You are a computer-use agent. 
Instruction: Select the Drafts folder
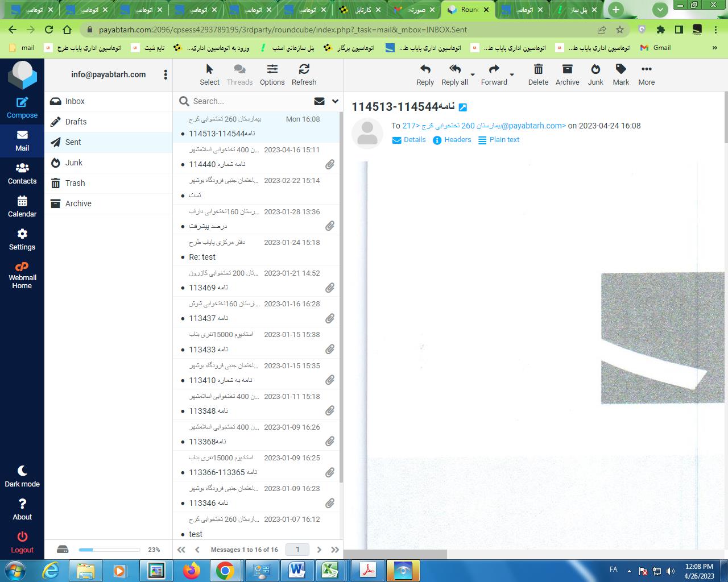click(x=76, y=122)
